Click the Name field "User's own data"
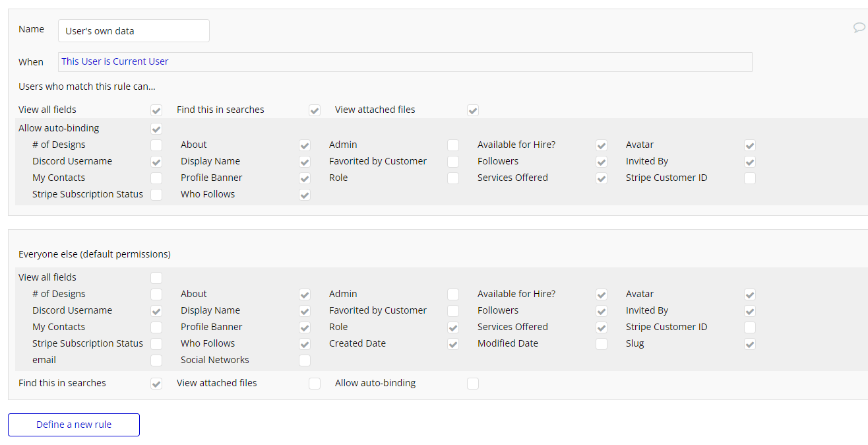868x445 pixels. 134,30
